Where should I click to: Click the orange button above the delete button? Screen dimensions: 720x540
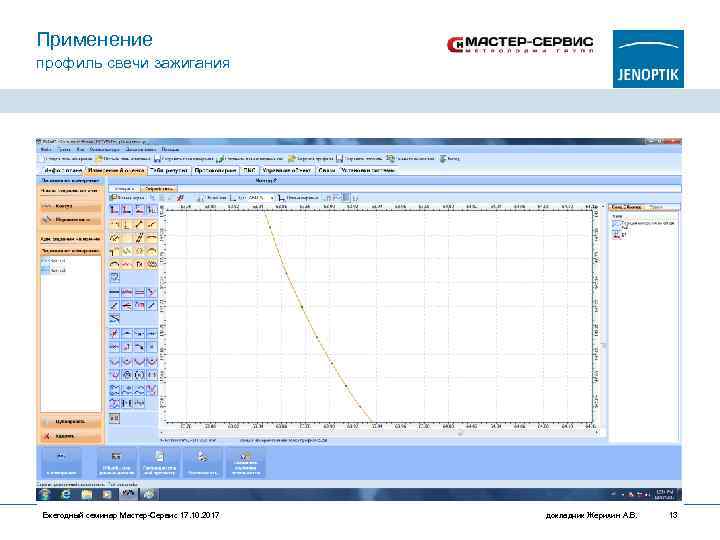tap(70, 421)
